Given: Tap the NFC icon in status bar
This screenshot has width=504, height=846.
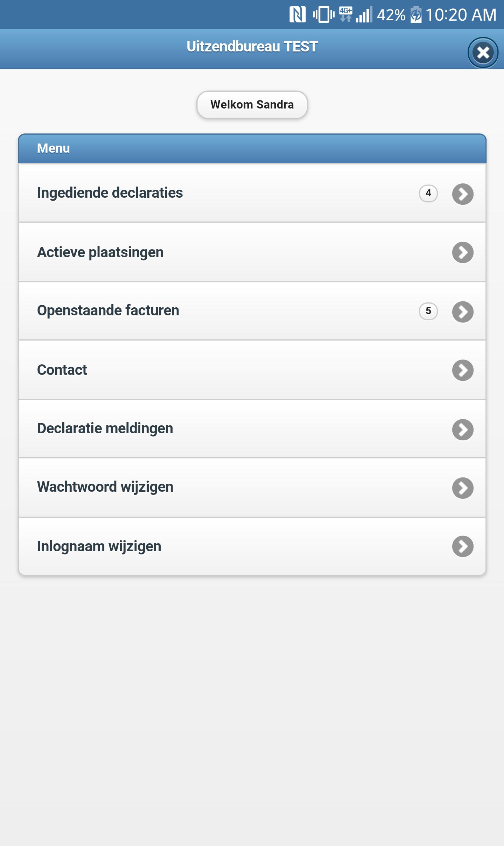Looking at the screenshot, I should [x=297, y=15].
